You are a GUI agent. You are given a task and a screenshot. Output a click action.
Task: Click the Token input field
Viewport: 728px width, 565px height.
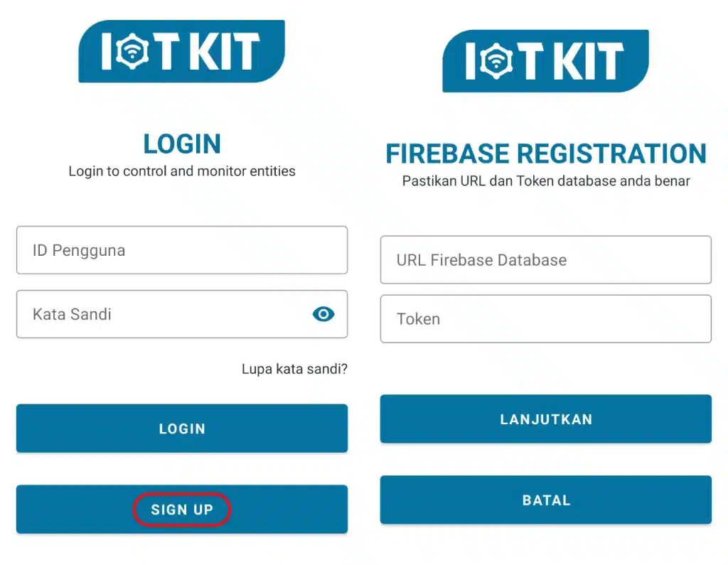click(x=545, y=319)
